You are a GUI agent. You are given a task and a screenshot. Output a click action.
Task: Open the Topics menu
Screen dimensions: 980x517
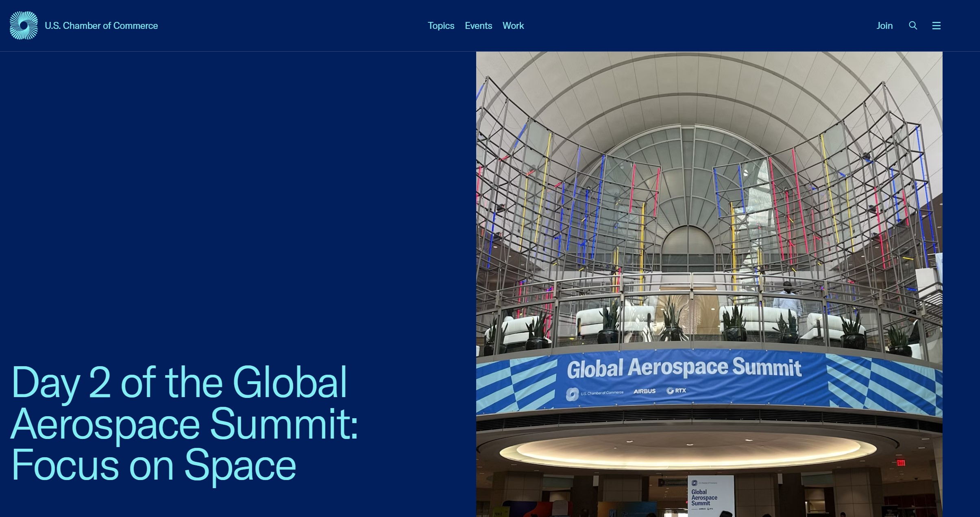[x=441, y=26]
